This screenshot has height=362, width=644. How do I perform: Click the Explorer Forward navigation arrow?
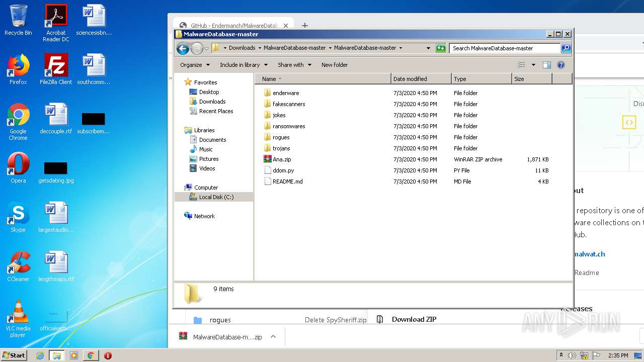197,48
